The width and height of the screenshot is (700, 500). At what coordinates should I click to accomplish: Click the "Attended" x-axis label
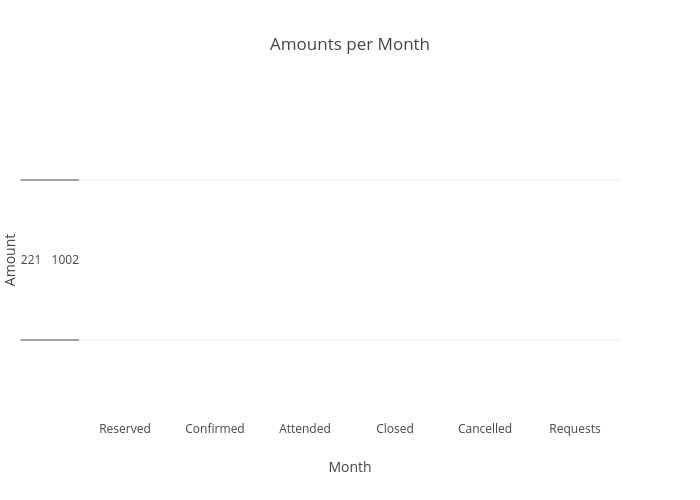[x=305, y=429]
